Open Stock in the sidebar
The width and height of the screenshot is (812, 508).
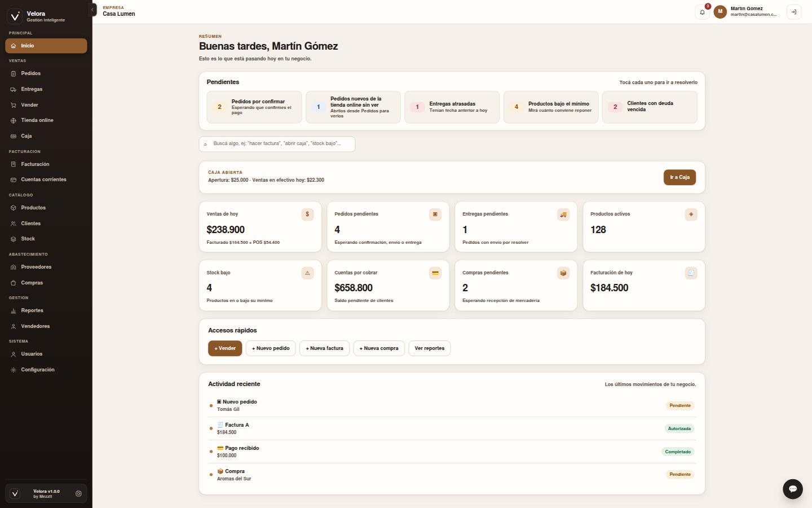[46, 239]
